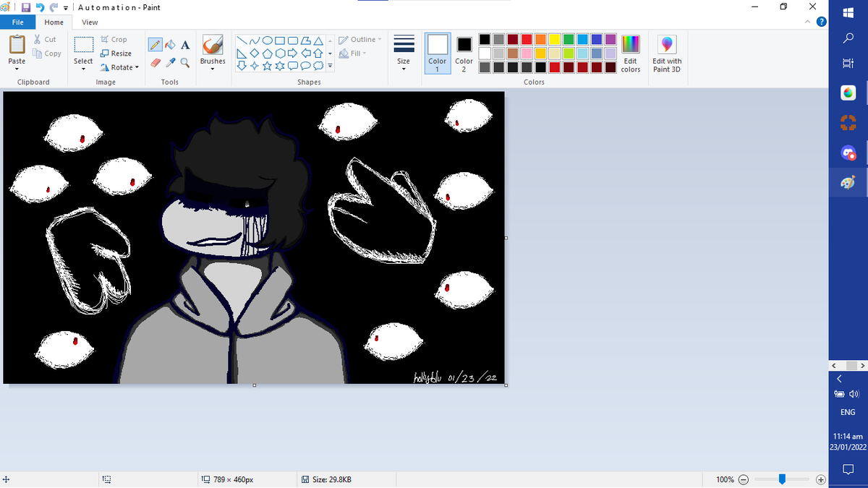
Task: Choose the Oval callout shape
Action: 305,66
